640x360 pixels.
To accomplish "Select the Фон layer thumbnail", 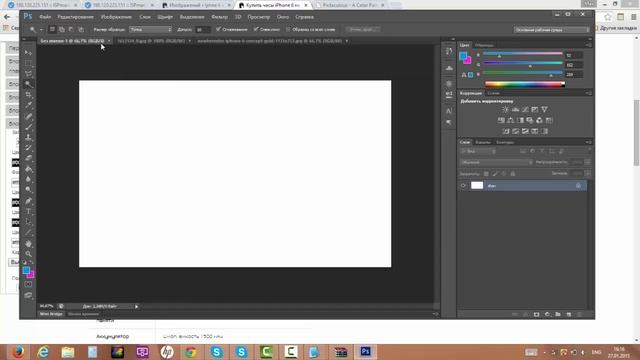I will coord(477,186).
